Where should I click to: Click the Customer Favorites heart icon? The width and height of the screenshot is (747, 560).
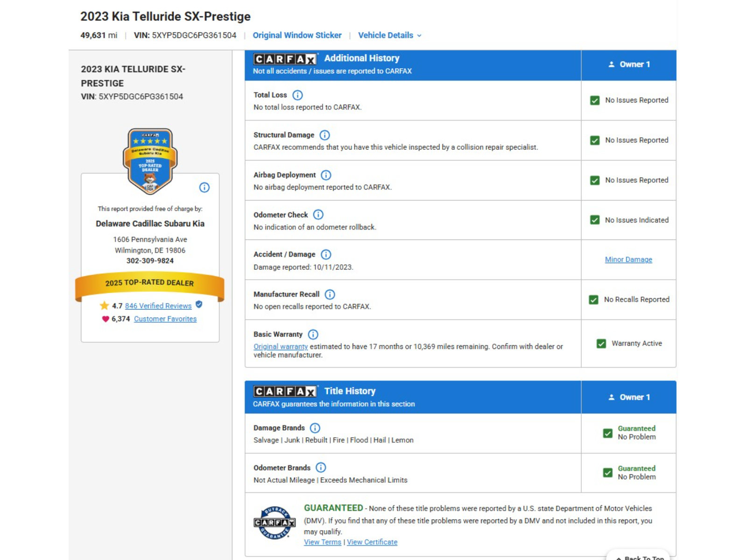pyautogui.click(x=106, y=319)
